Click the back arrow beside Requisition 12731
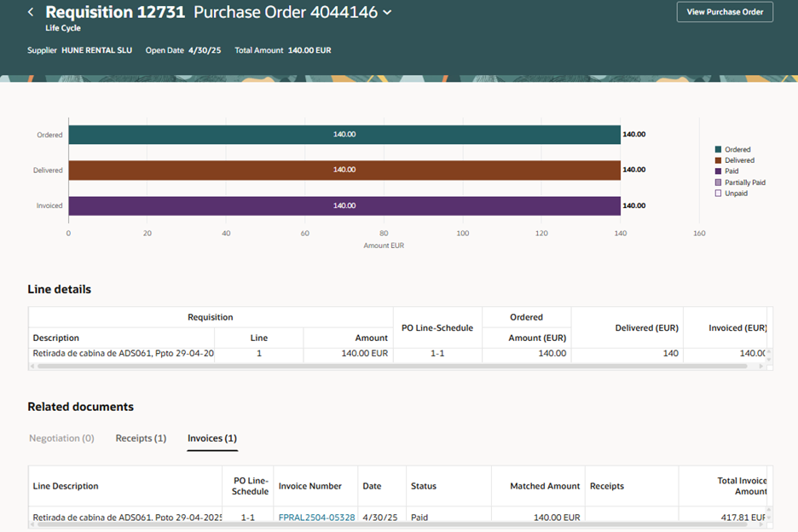The image size is (798, 532). point(31,12)
